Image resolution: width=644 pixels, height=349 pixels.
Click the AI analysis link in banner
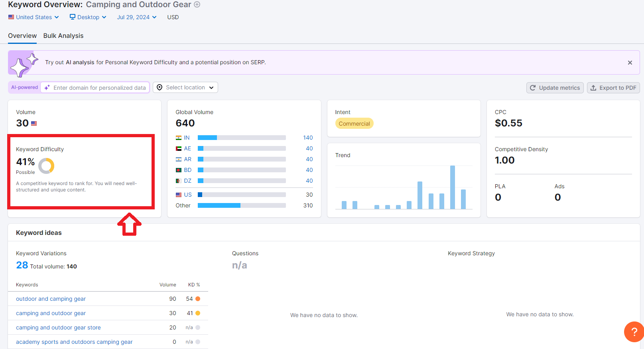(80, 62)
